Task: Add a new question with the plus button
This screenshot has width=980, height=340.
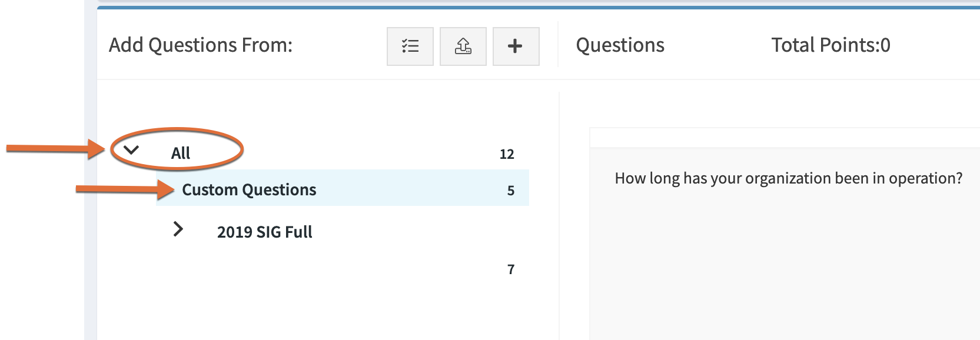Action: (x=516, y=46)
